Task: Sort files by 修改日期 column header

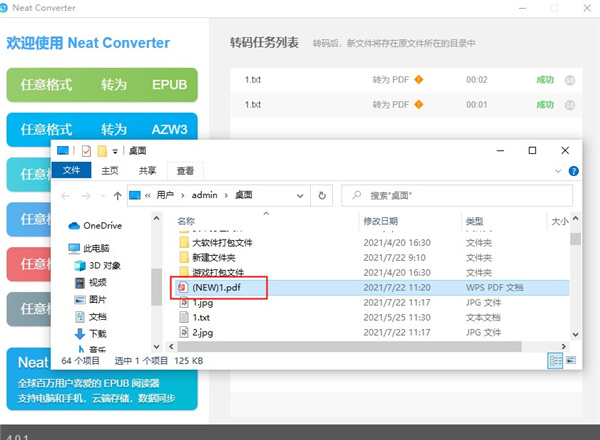Action: point(381,221)
